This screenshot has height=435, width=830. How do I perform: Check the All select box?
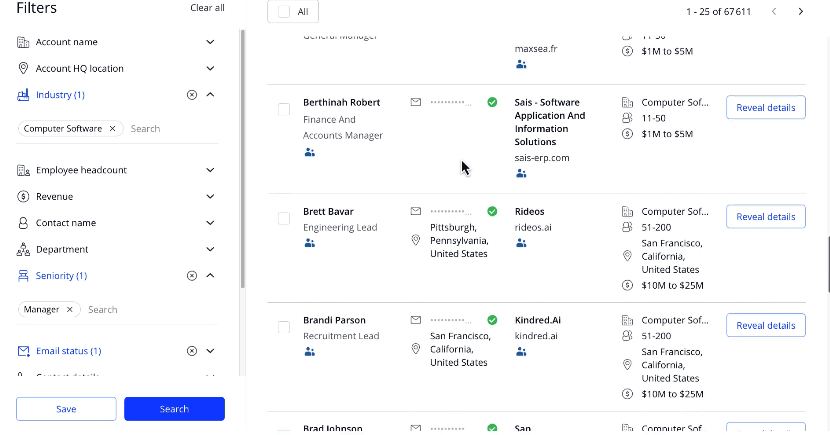tap(284, 12)
